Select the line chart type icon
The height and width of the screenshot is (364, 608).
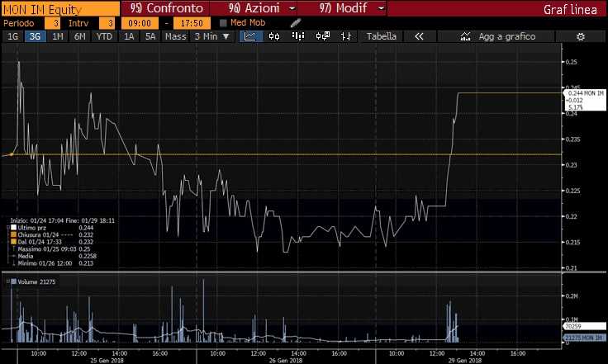tap(251, 37)
